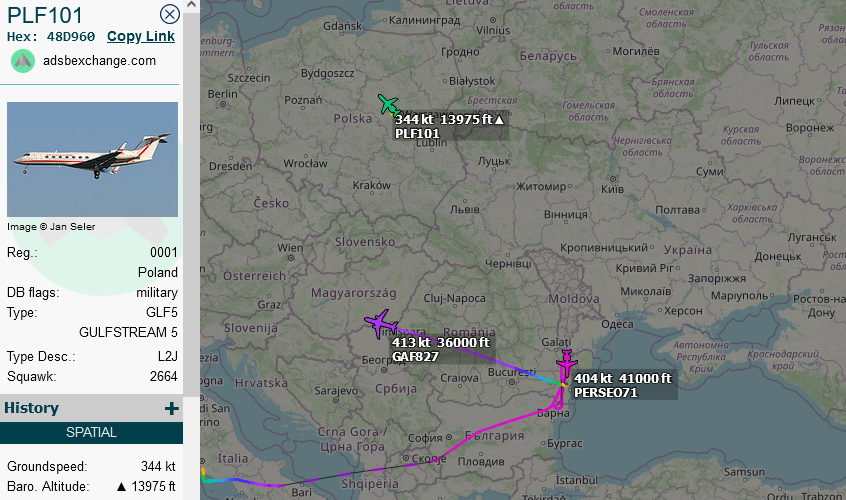This screenshot has height=500, width=846.
Task: Click the Воронеж city label on map
Action: (810, 128)
